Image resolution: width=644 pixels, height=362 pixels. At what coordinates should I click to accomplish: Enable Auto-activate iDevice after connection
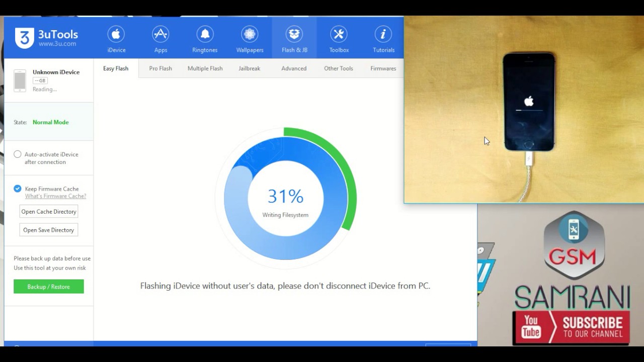[18, 154]
